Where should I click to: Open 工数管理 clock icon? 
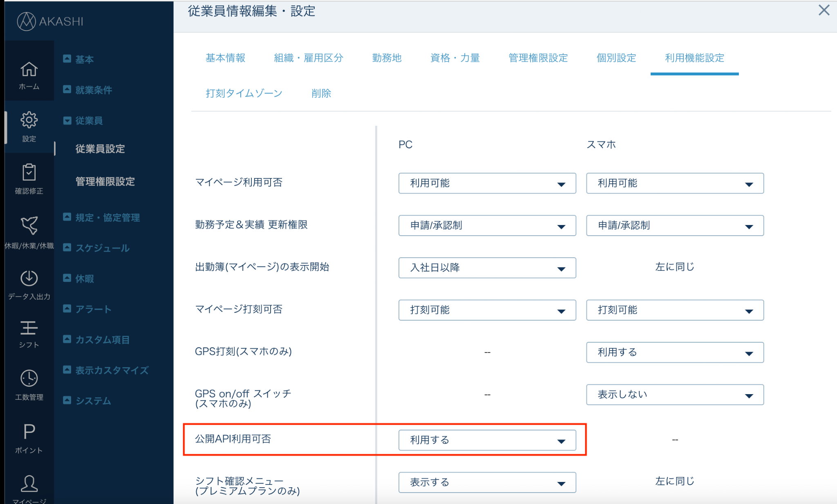(29, 385)
